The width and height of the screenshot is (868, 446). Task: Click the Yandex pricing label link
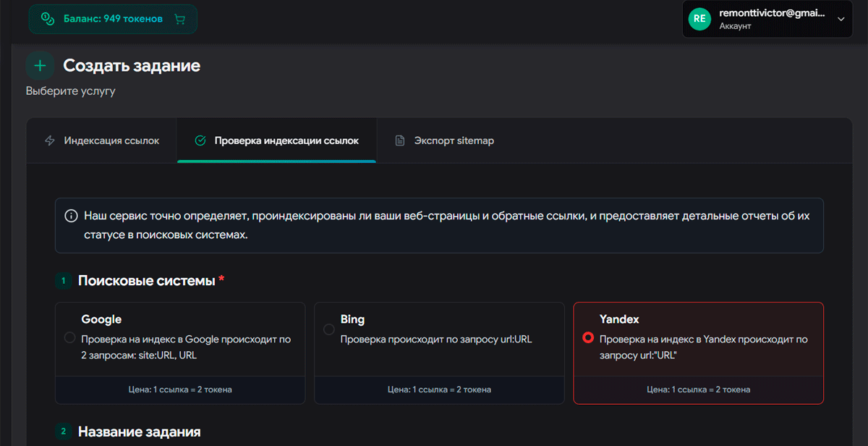pos(698,390)
